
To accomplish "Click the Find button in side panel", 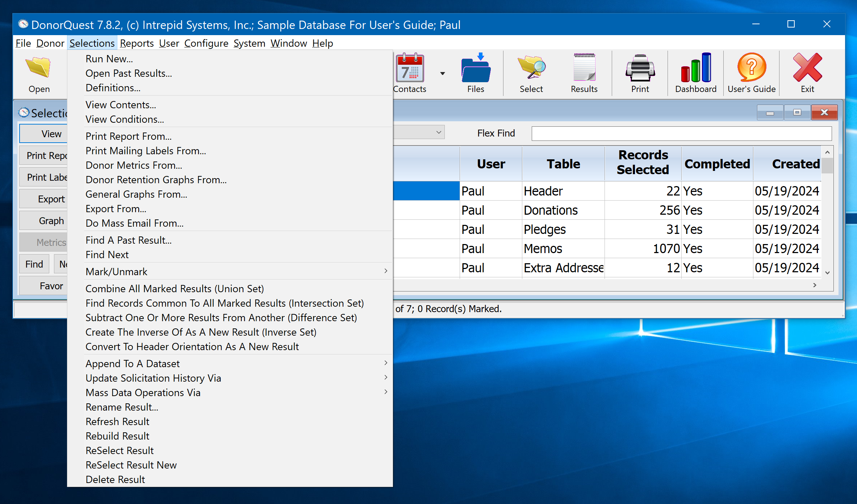I will tap(34, 264).
